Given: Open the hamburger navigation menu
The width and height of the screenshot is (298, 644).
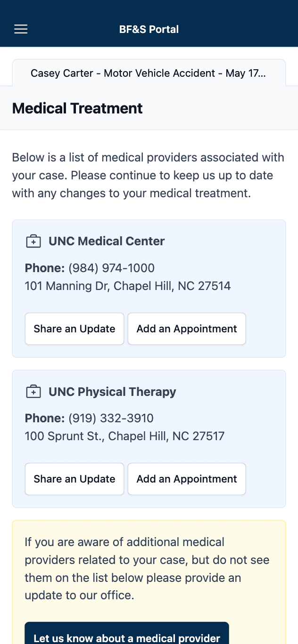Looking at the screenshot, I should pos(21,29).
